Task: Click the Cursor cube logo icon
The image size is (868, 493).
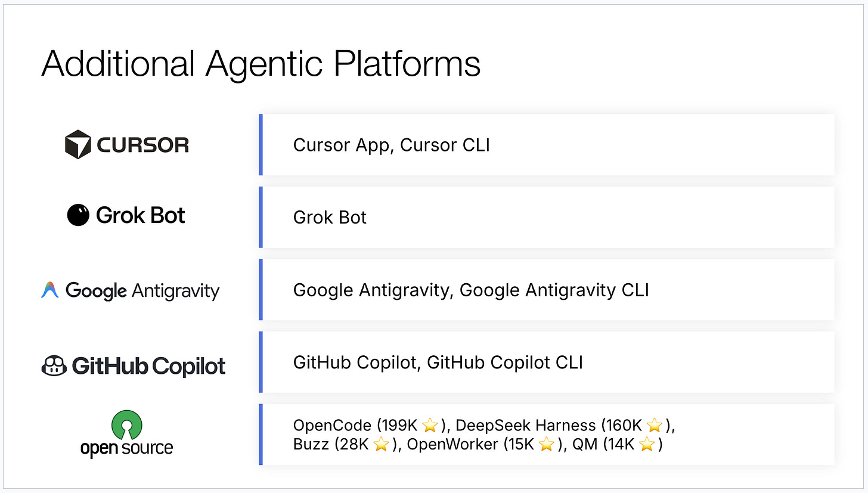Action: [x=77, y=144]
